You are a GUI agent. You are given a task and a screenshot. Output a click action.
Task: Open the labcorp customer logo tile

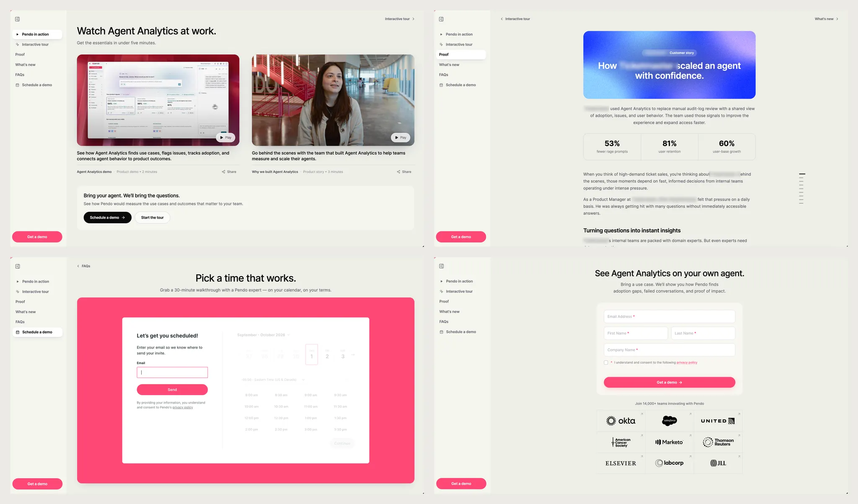click(669, 463)
